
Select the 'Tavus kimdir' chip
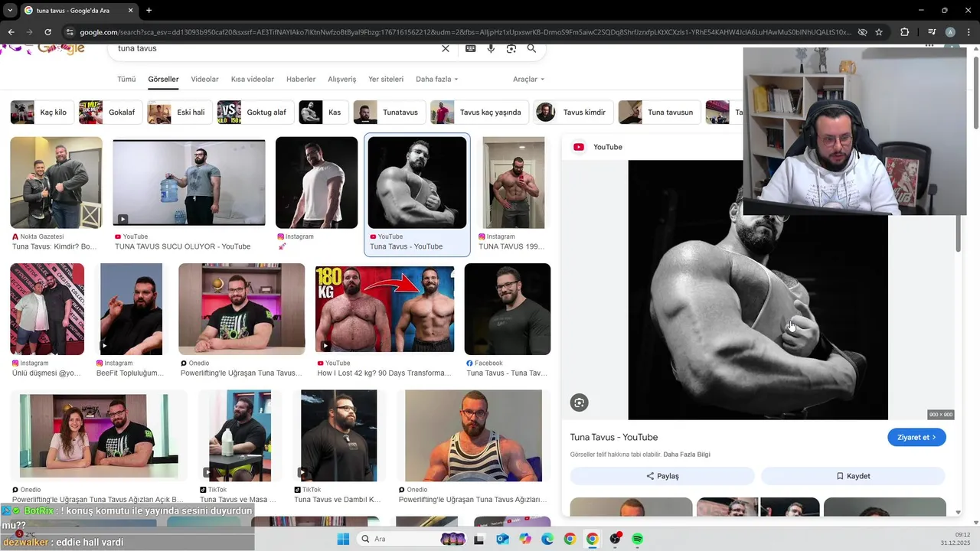coord(574,112)
